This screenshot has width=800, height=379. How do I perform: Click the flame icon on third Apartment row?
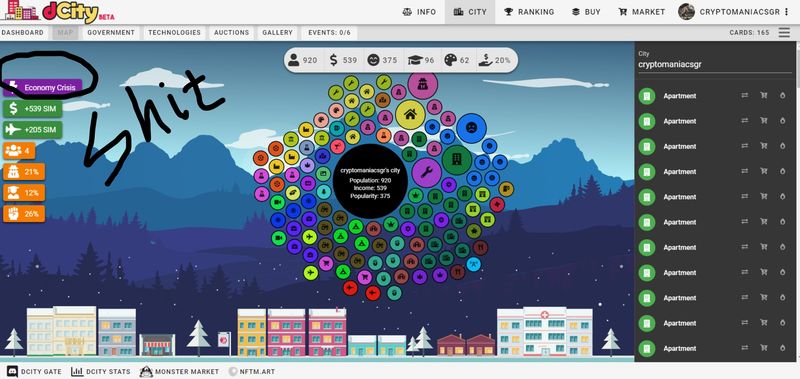click(x=783, y=146)
